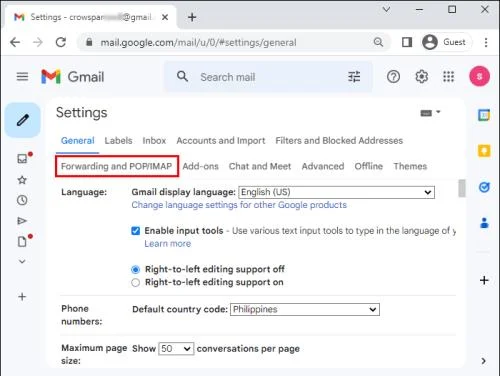Toggle browser side panel icon
This screenshot has height=376, width=500.
pyautogui.click(x=407, y=42)
